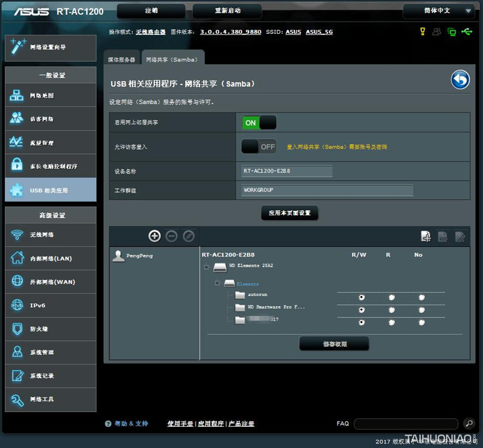This screenshot has width=483, height=448.
Task: Click the guest users status icon
Action: click(x=436, y=32)
